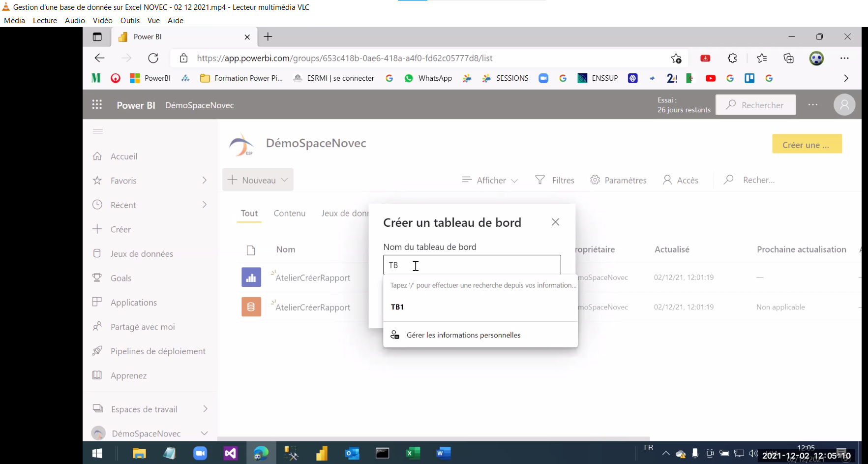Open browser collections icon

click(789, 58)
